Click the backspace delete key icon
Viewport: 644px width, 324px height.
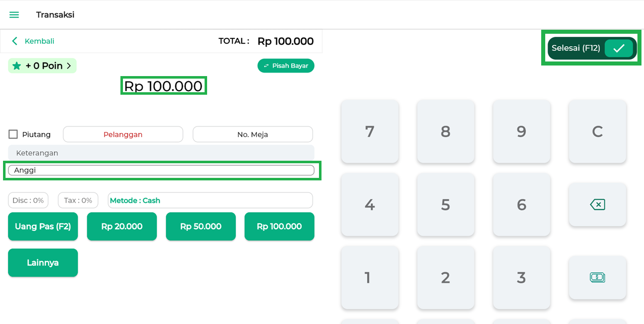(597, 205)
